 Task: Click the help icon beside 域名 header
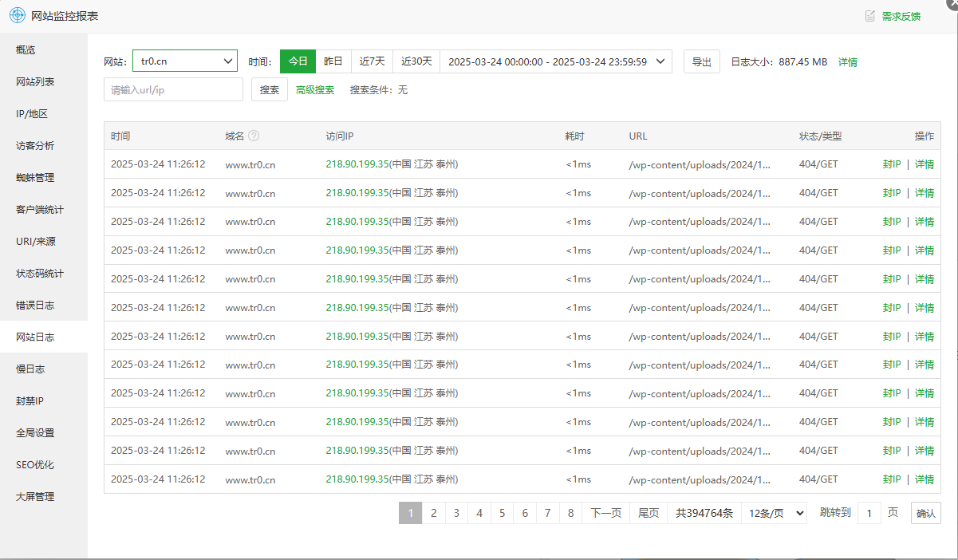[254, 136]
